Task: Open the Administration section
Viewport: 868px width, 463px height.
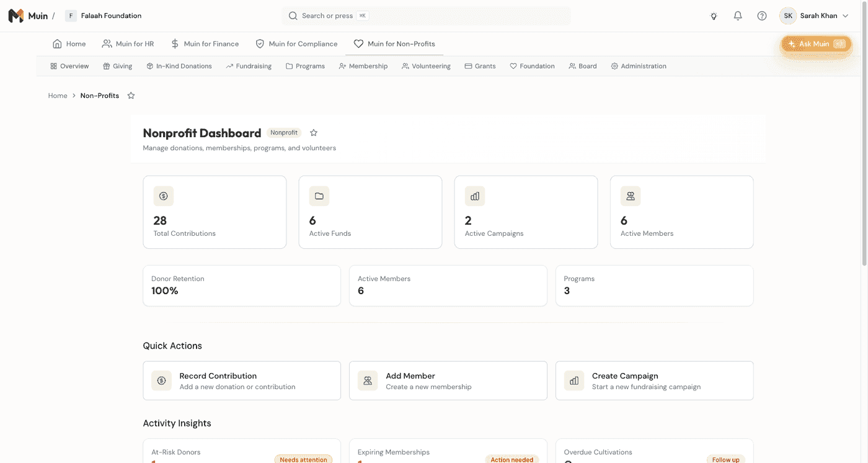Action: [x=638, y=66]
